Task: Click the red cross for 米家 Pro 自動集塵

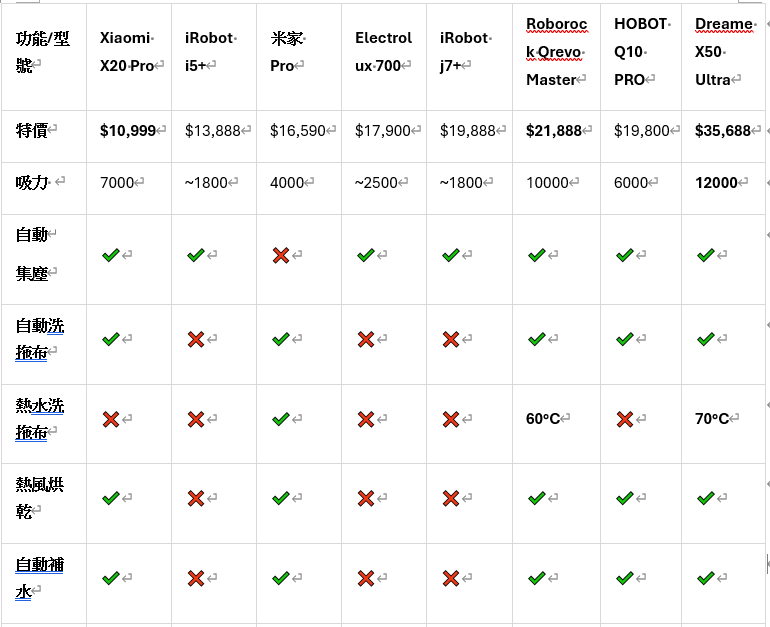Action: [280, 255]
